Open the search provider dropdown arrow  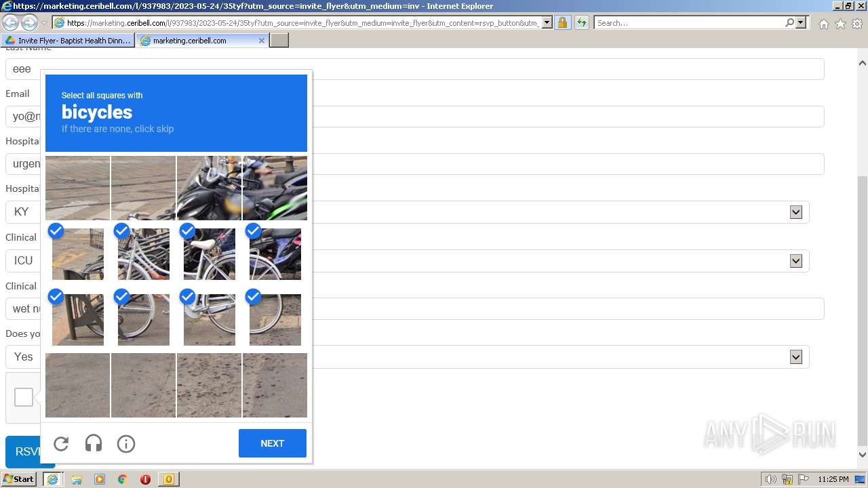[801, 22]
